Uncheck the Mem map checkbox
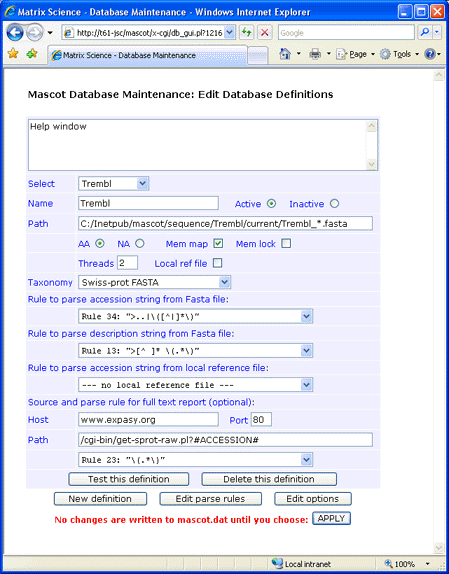This screenshot has height=574, width=449. (218, 243)
